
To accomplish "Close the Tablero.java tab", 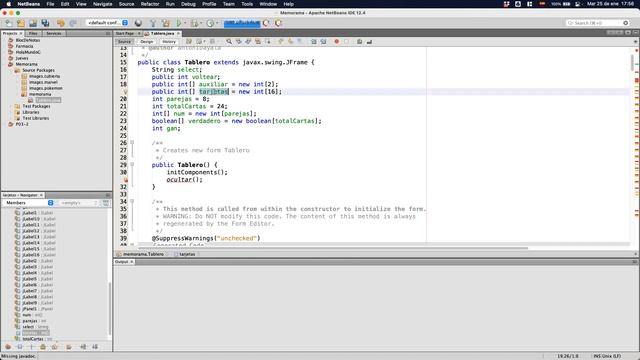I will (x=178, y=33).
